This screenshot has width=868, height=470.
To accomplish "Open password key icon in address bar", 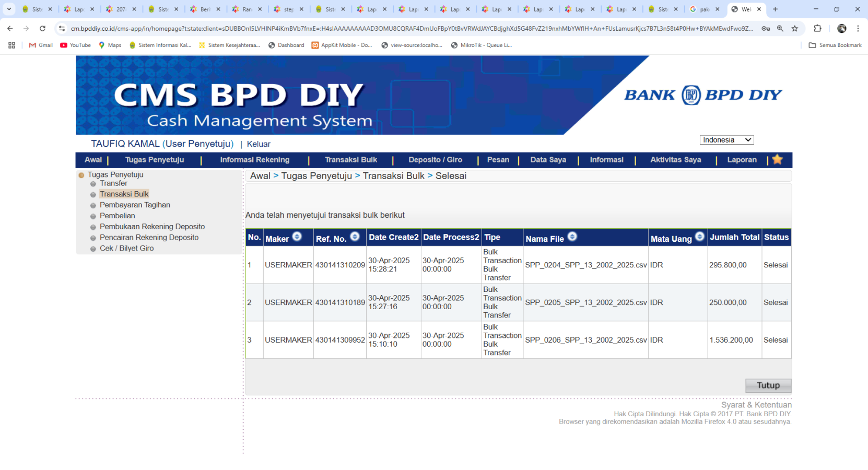I will click(765, 29).
